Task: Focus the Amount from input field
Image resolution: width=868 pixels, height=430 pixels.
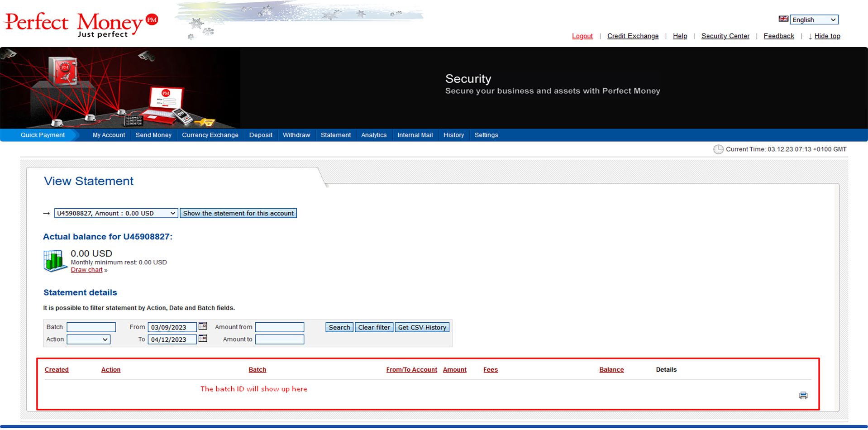Action: pyautogui.click(x=280, y=327)
